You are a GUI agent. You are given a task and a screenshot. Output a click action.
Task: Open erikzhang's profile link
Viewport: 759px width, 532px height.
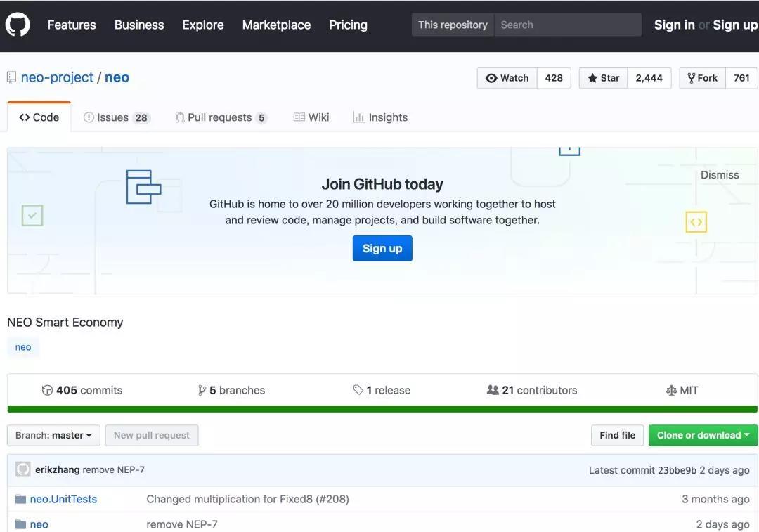coord(57,469)
